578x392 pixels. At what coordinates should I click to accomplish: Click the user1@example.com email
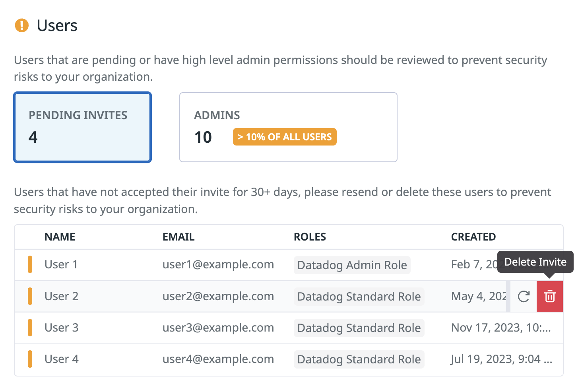[218, 264]
